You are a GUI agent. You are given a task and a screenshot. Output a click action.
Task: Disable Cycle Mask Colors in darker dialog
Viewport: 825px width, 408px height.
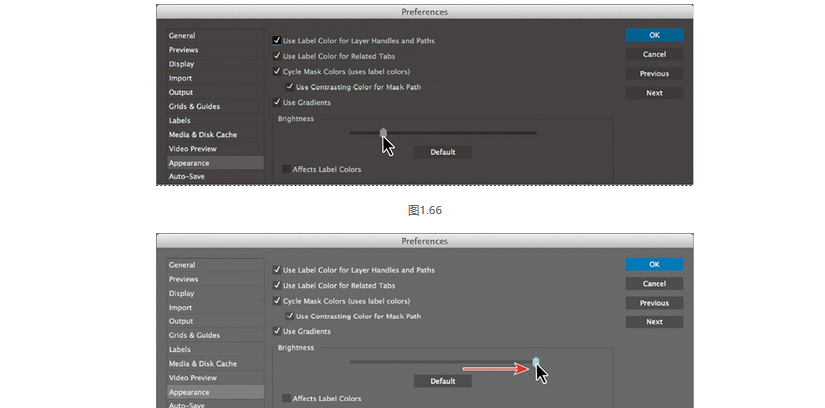coord(277,71)
